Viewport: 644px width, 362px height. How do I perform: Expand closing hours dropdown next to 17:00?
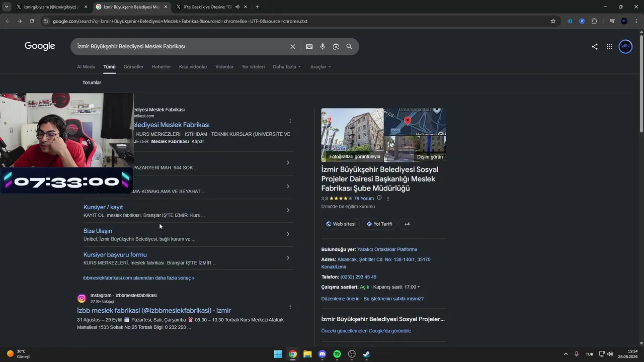(x=418, y=287)
